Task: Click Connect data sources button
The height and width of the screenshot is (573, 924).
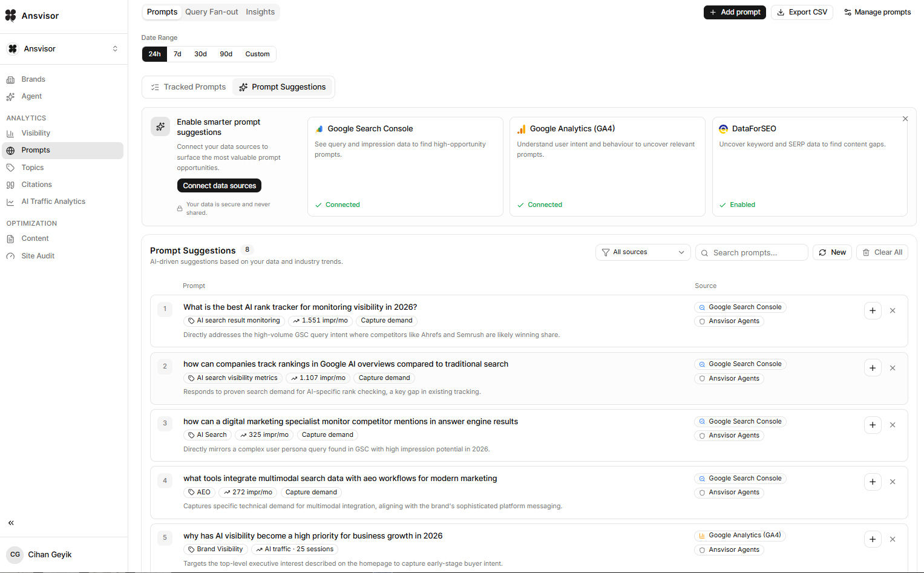Action: point(219,186)
